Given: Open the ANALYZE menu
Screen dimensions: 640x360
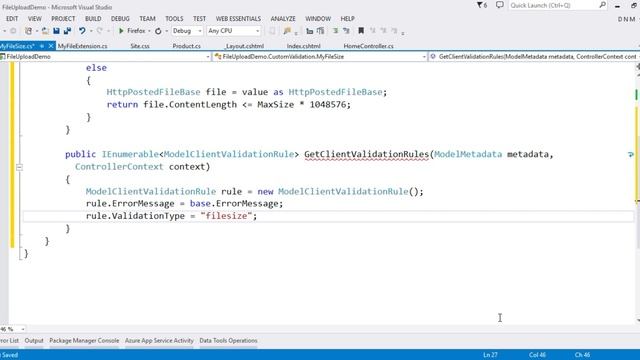Looking at the screenshot, I should point(283,19).
